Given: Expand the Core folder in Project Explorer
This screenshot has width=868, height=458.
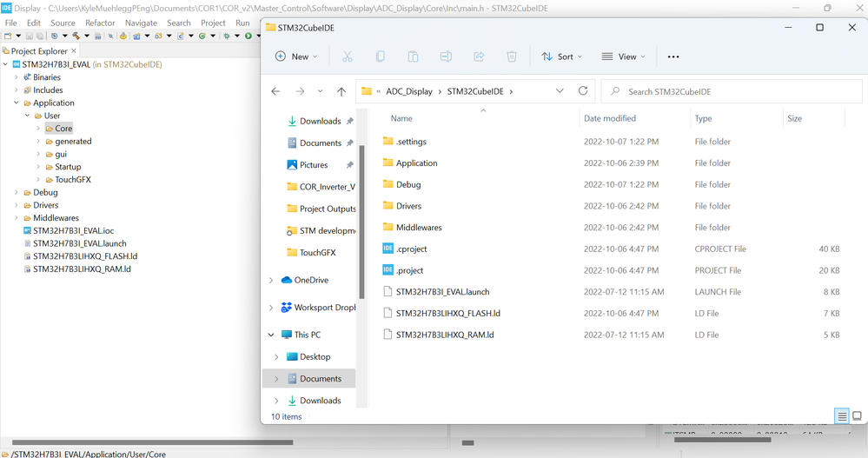Looking at the screenshot, I should pyautogui.click(x=38, y=128).
